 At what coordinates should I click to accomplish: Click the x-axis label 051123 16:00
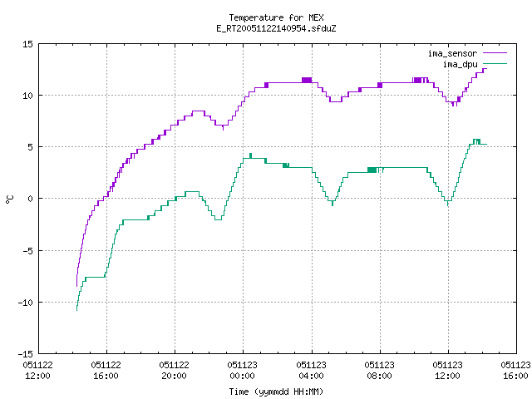point(515,371)
